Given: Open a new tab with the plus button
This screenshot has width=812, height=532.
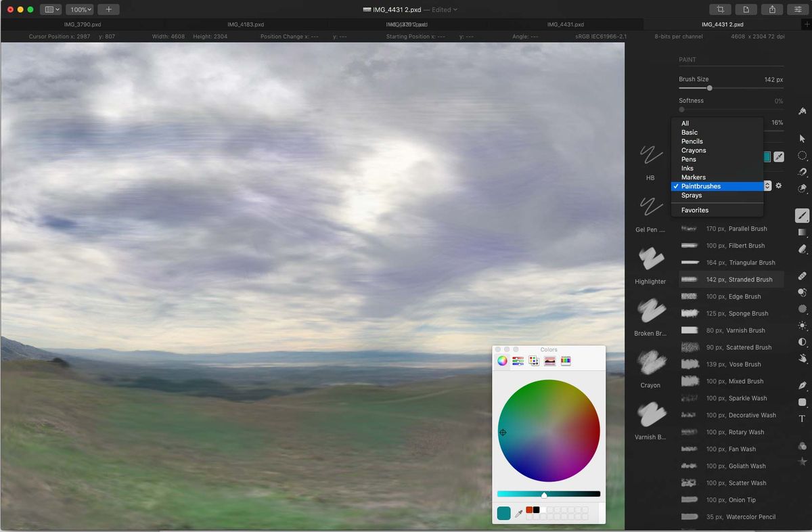Looking at the screenshot, I should 108,9.
